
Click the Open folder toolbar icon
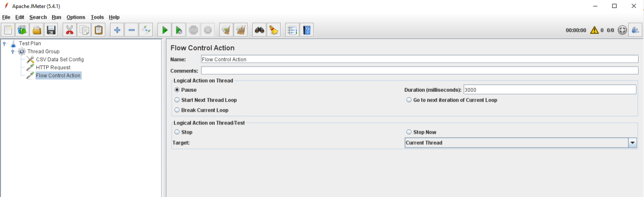(37, 30)
